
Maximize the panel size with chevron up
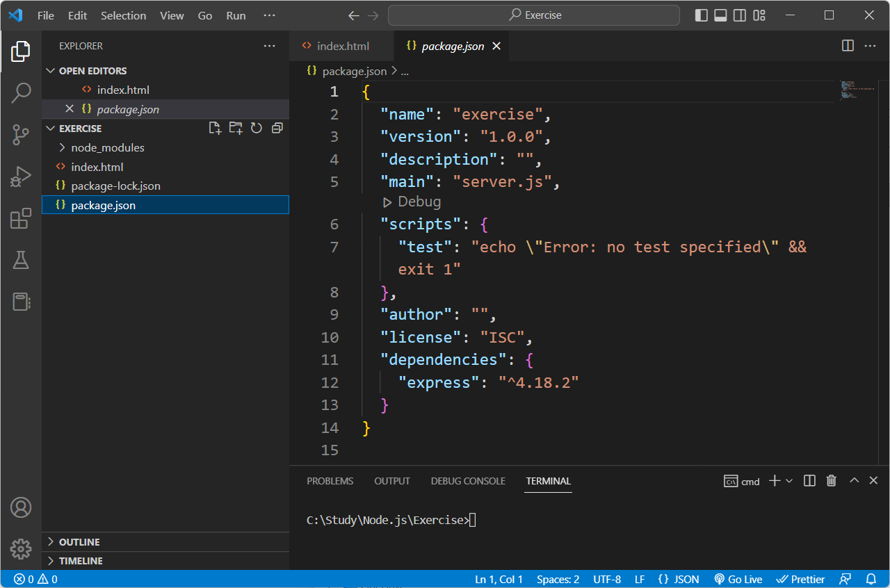point(855,481)
